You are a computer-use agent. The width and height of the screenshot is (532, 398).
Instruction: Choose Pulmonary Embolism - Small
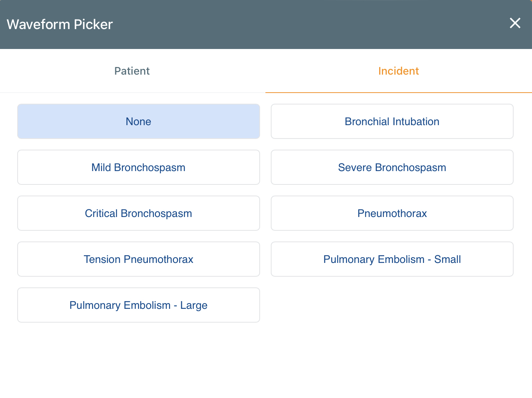click(x=392, y=259)
